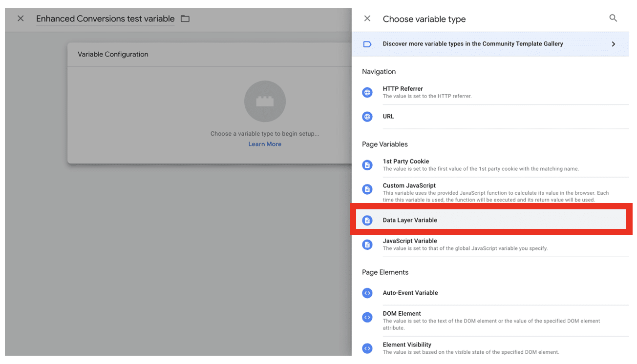Select Data Layer Variable type
Viewport: 637px width, 364px height.
point(410,220)
